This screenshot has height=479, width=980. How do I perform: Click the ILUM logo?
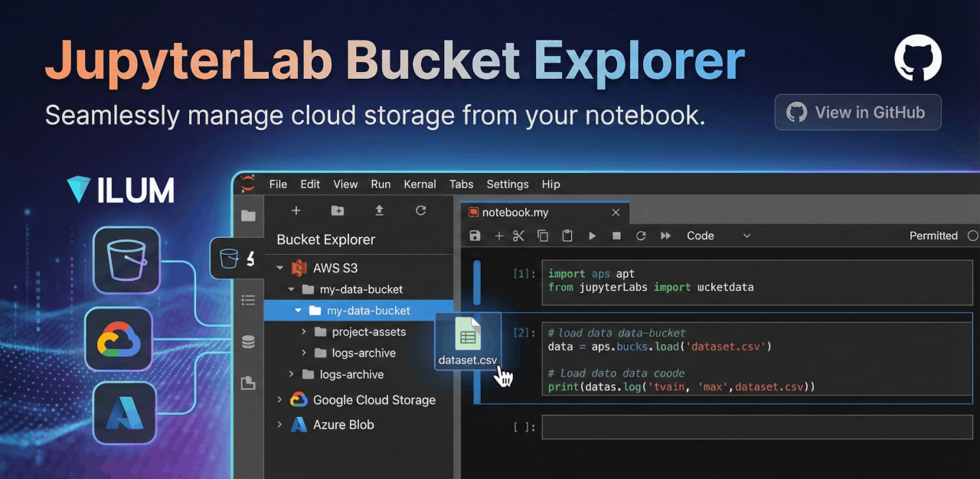120,190
